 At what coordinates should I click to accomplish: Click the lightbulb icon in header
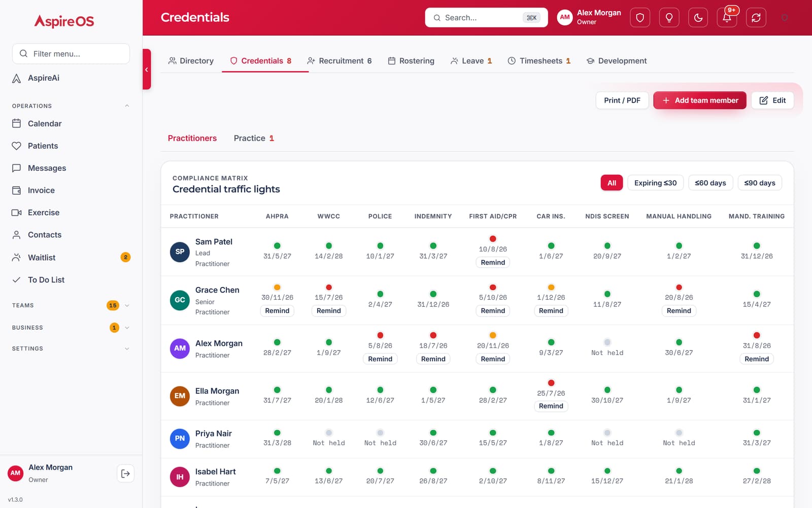(x=669, y=18)
